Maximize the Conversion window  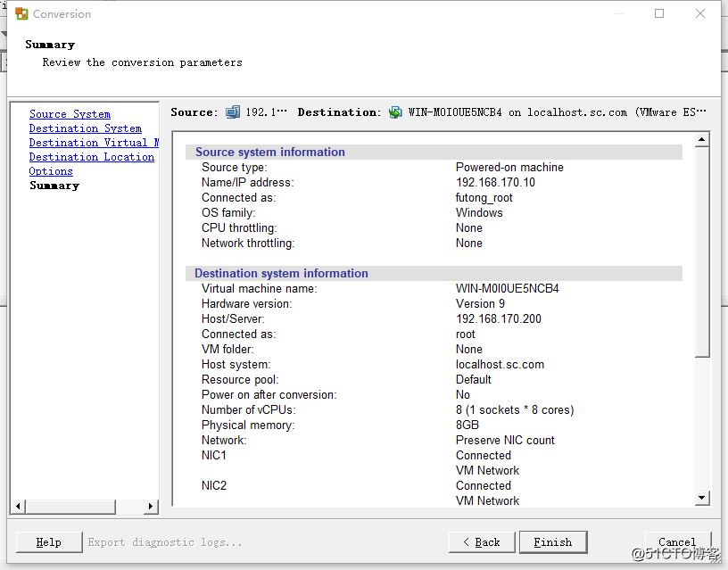pos(658,13)
